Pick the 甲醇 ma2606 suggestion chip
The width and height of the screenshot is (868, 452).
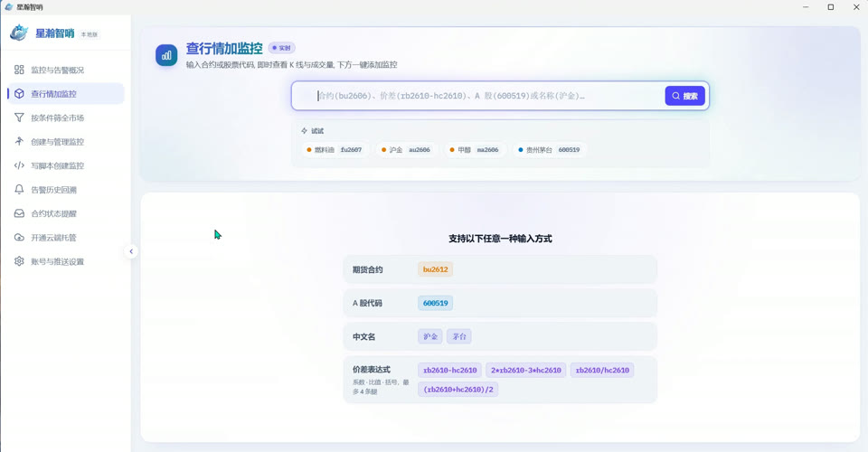475,150
